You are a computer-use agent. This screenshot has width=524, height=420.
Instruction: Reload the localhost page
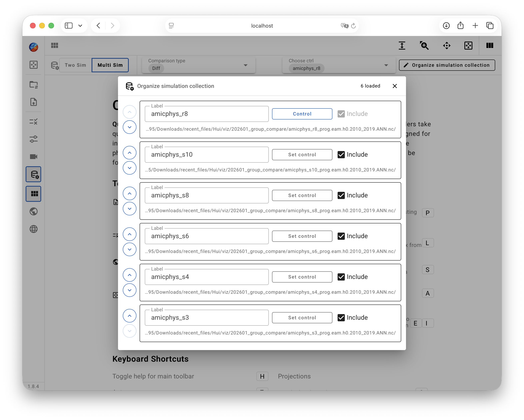click(x=353, y=26)
